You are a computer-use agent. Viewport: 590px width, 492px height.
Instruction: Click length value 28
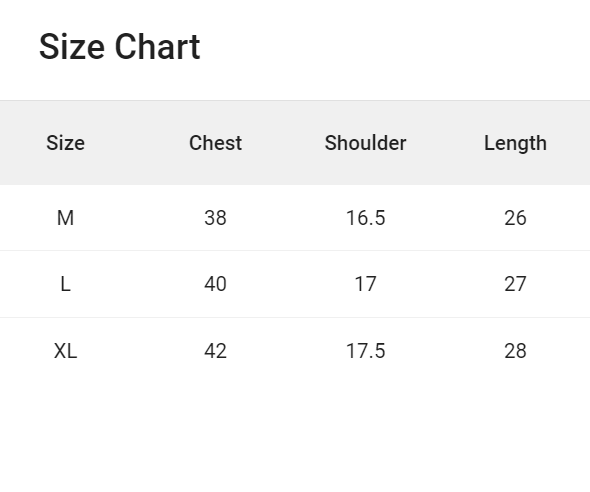[515, 351]
